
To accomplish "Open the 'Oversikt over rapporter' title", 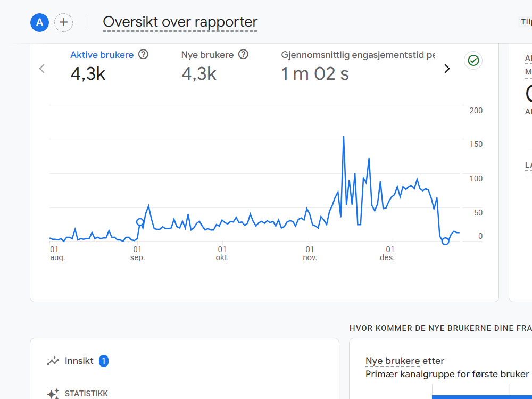I will 180,22.
